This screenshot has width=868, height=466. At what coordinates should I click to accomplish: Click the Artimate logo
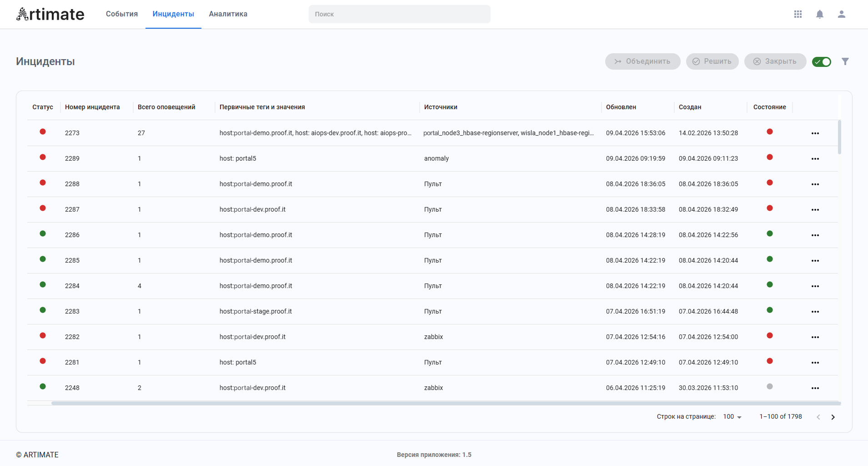[50, 14]
